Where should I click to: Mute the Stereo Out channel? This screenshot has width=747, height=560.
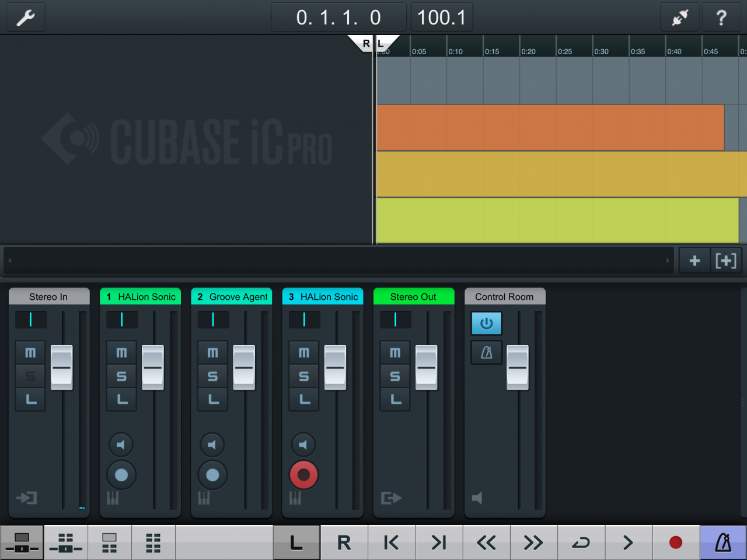click(395, 353)
